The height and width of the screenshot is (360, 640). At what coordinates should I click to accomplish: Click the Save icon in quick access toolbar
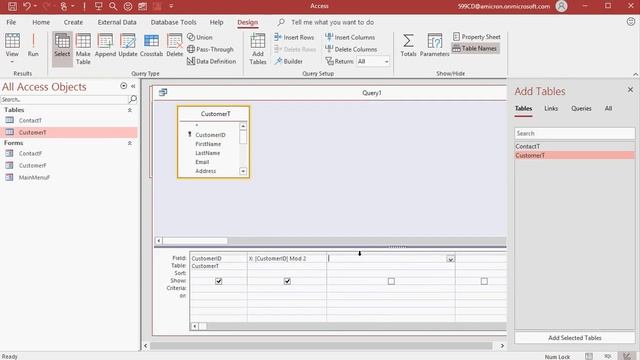12,6
